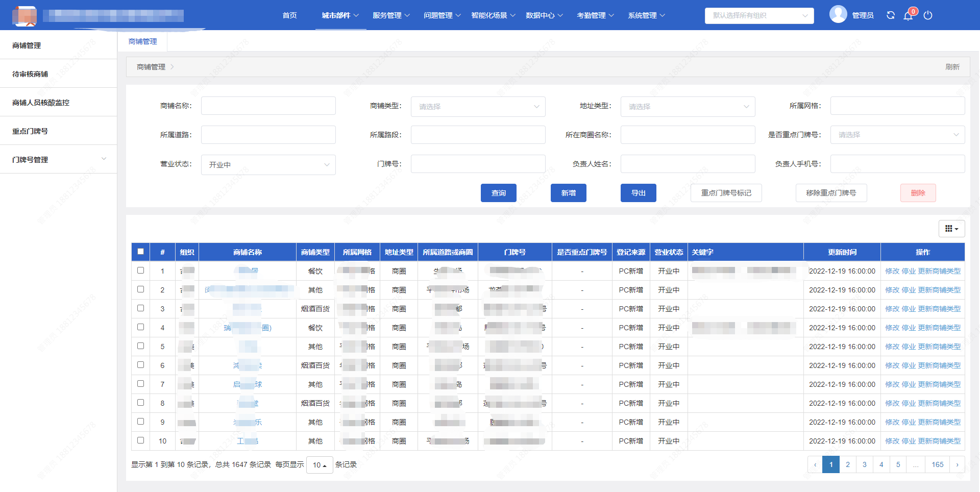Open the 是否重点门牌号 dropdown
The height and width of the screenshot is (492, 980).
(898, 135)
